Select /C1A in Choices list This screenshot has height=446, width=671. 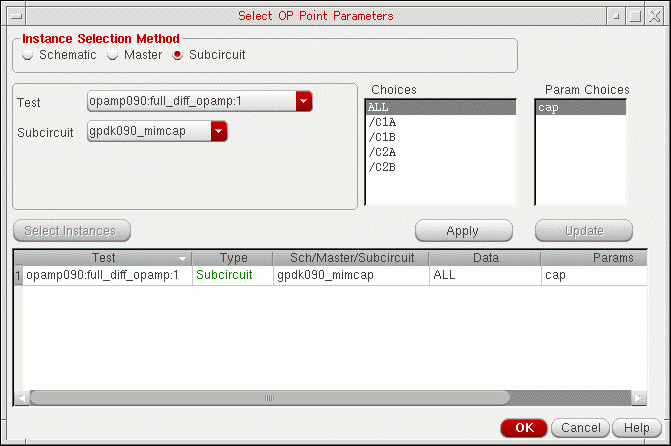click(x=440, y=122)
